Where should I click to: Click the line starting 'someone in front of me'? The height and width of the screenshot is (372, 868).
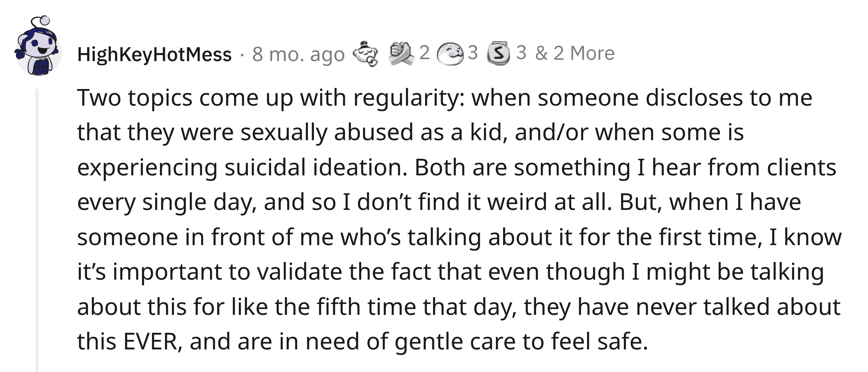460,238
